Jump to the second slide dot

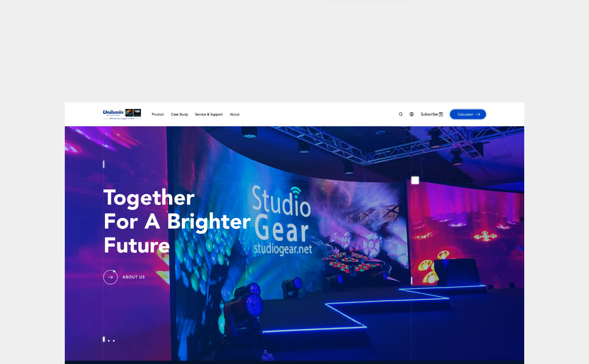[x=109, y=341]
